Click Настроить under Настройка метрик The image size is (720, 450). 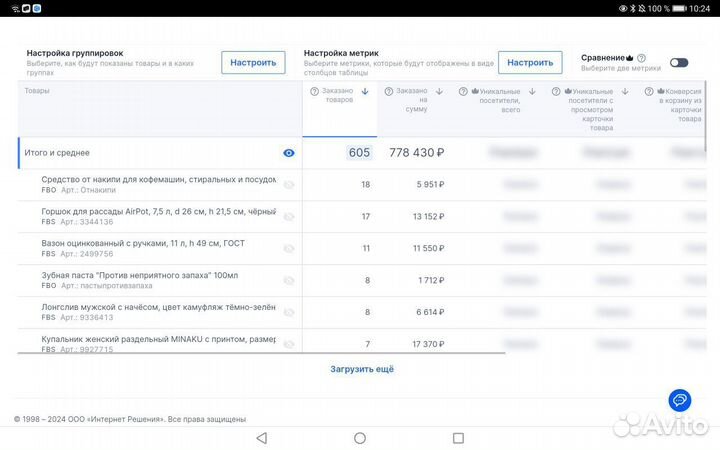click(530, 62)
